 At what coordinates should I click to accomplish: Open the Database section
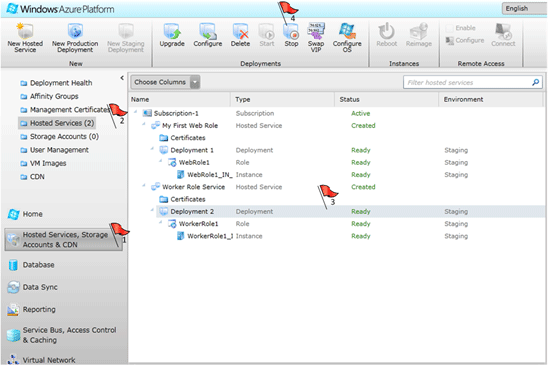click(31, 265)
